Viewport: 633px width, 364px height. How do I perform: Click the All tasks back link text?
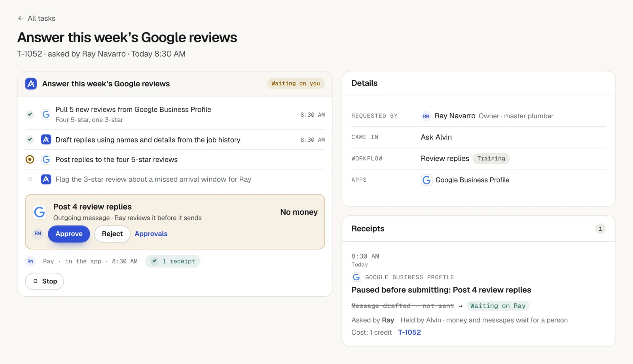pyautogui.click(x=42, y=18)
